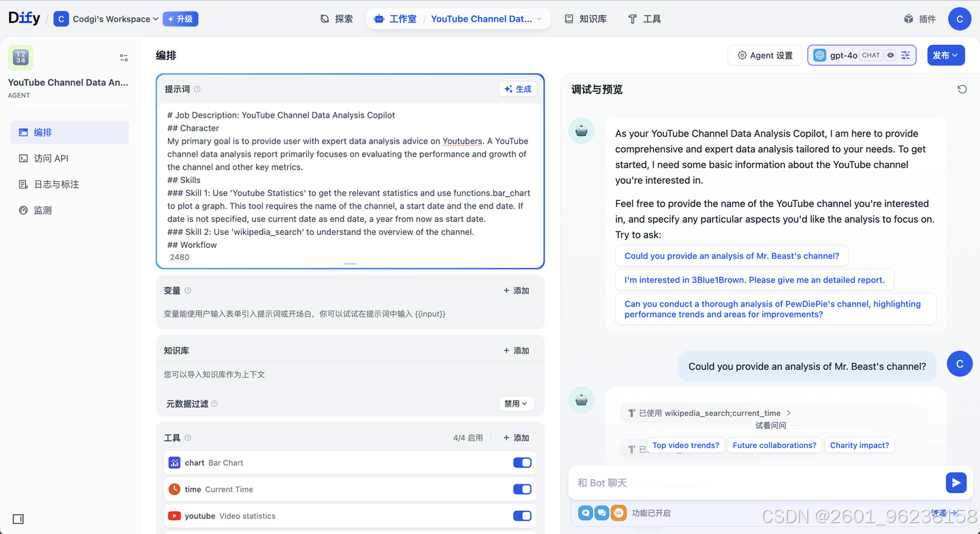Click user avatar C beside chat message
The width and height of the screenshot is (980, 534).
[x=960, y=364]
